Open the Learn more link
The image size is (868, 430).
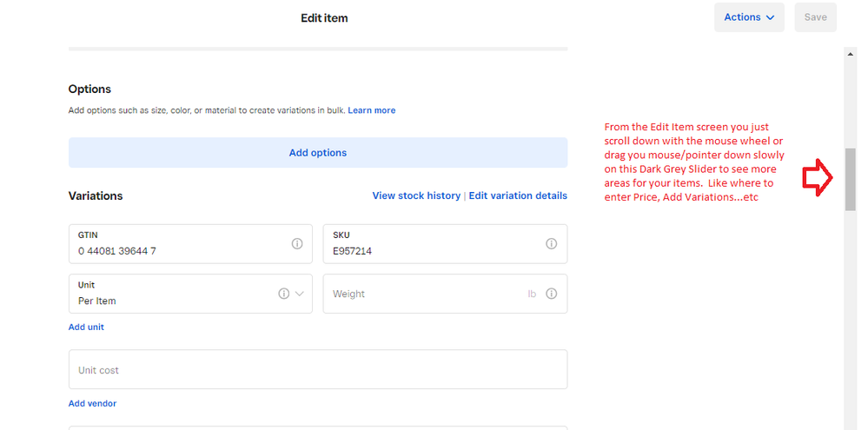[372, 110]
